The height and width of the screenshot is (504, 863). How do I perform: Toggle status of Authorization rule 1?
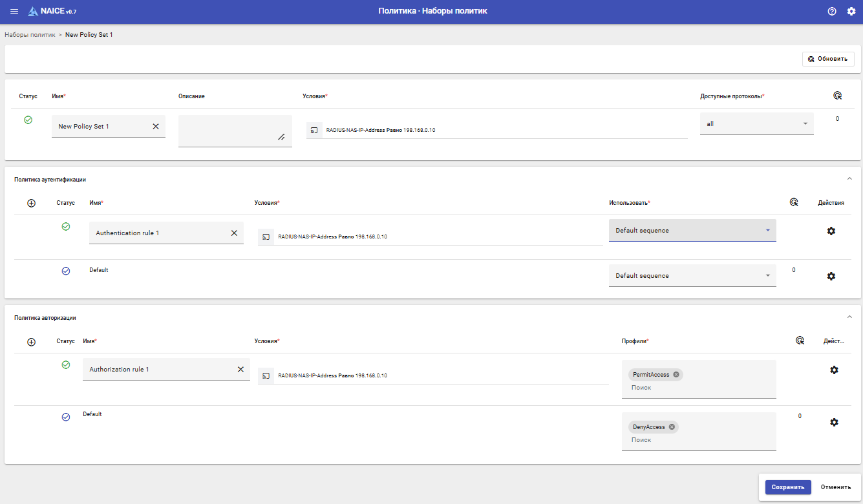pos(65,364)
